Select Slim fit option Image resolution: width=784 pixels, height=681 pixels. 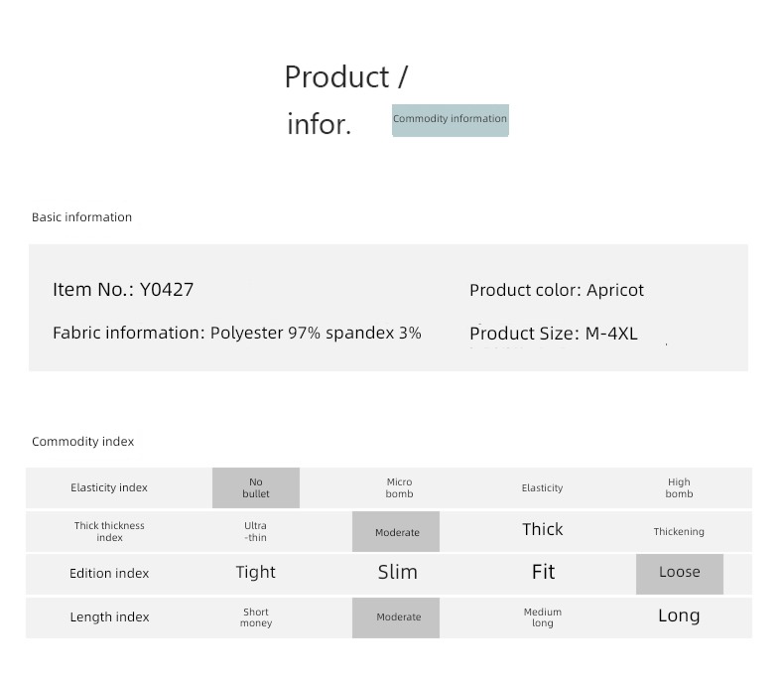pos(398,572)
